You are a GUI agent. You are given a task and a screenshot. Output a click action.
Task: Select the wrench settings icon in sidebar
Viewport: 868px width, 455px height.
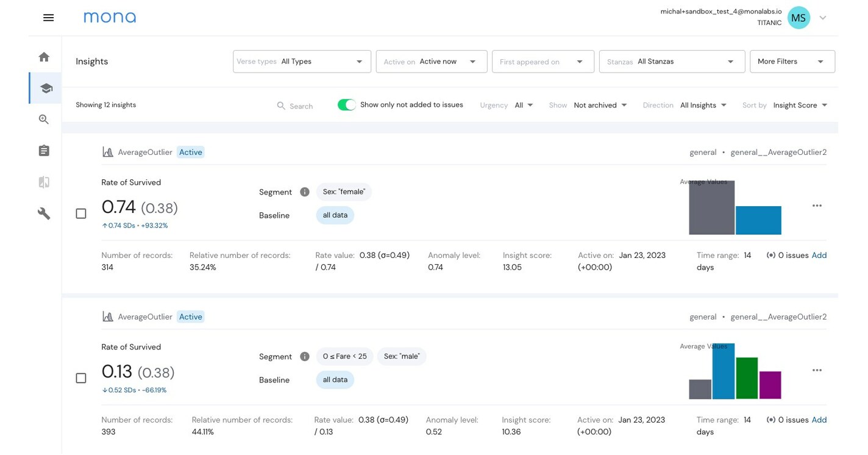point(43,213)
